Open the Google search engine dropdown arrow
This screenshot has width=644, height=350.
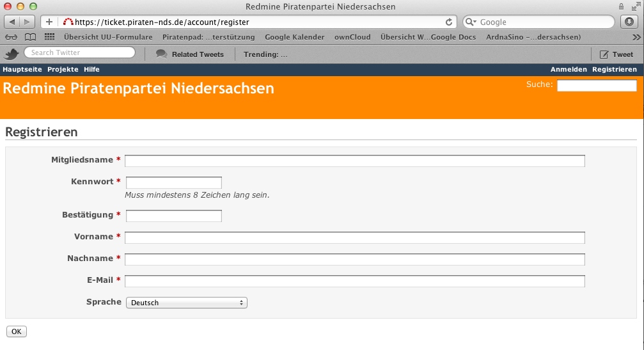[471, 22]
